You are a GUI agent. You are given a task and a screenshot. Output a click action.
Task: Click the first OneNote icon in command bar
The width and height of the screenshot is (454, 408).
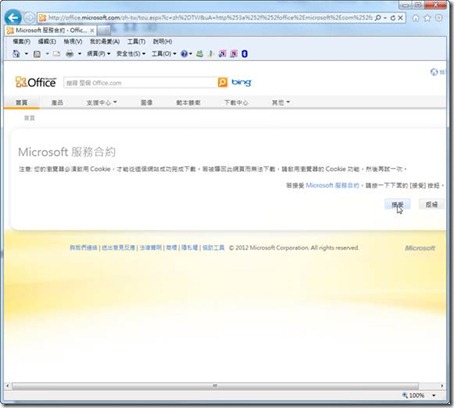[x=222, y=54]
